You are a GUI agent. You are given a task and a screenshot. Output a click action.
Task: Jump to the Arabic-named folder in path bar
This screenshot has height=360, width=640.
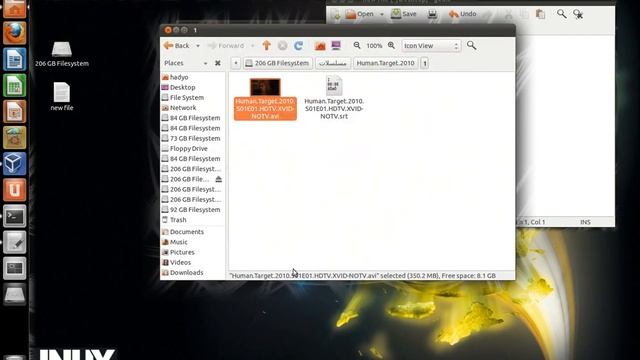[x=333, y=63]
